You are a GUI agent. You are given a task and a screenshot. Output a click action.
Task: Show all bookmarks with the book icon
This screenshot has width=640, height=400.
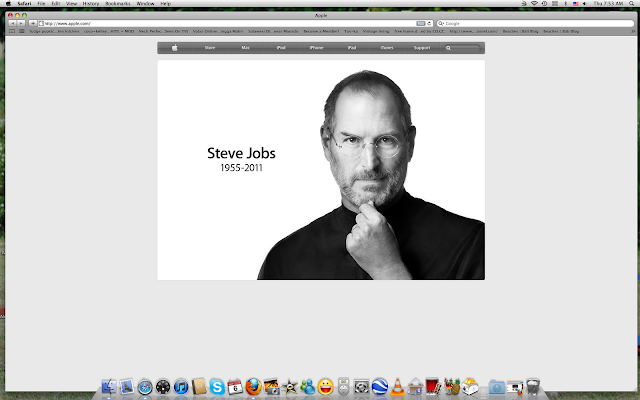click(x=12, y=31)
